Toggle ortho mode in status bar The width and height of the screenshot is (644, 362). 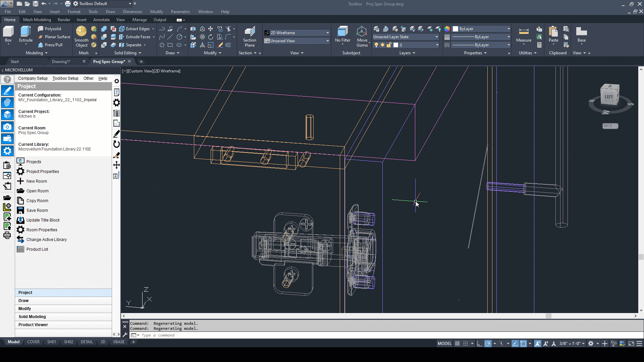click(480, 344)
